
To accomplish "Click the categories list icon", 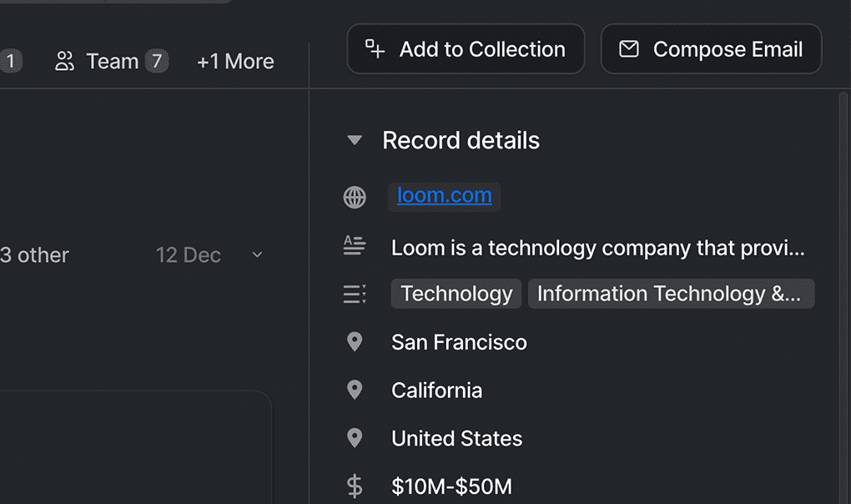I will [x=355, y=294].
